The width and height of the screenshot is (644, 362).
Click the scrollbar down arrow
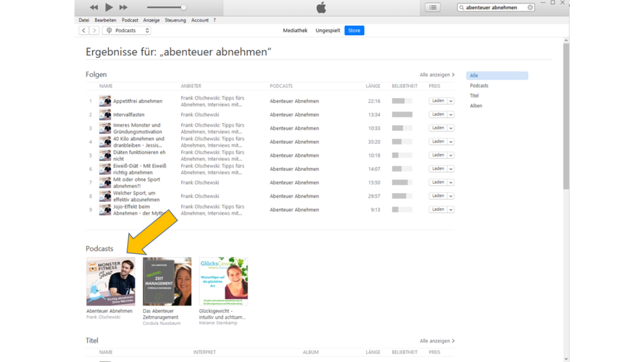(x=567, y=359)
